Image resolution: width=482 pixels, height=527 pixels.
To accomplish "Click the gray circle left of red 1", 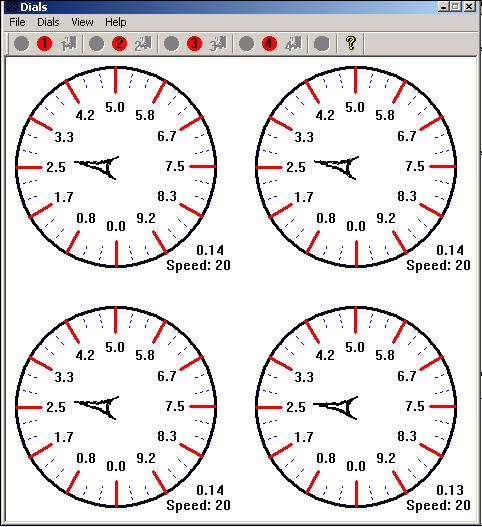I will 22,44.
